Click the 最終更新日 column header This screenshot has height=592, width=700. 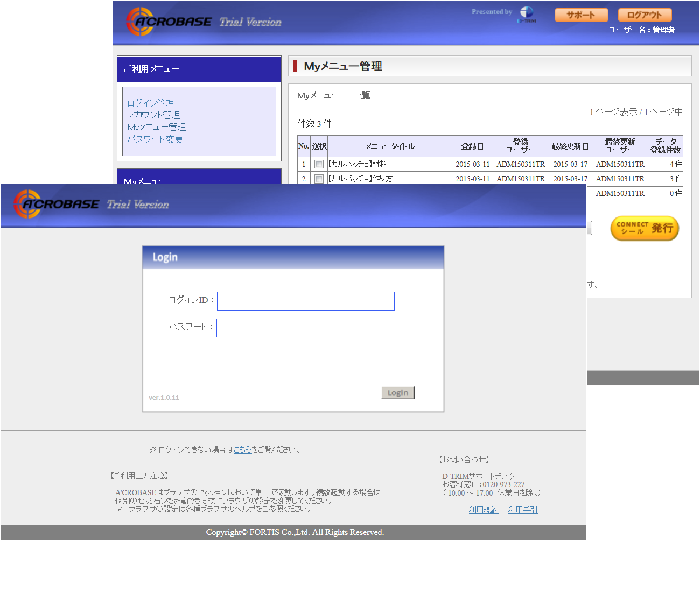click(x=570, y=146)
